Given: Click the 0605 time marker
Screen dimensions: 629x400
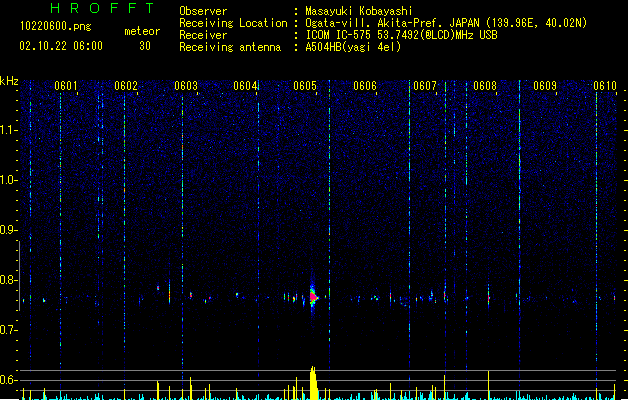Looking at the screenshot, I should (305, 86).
